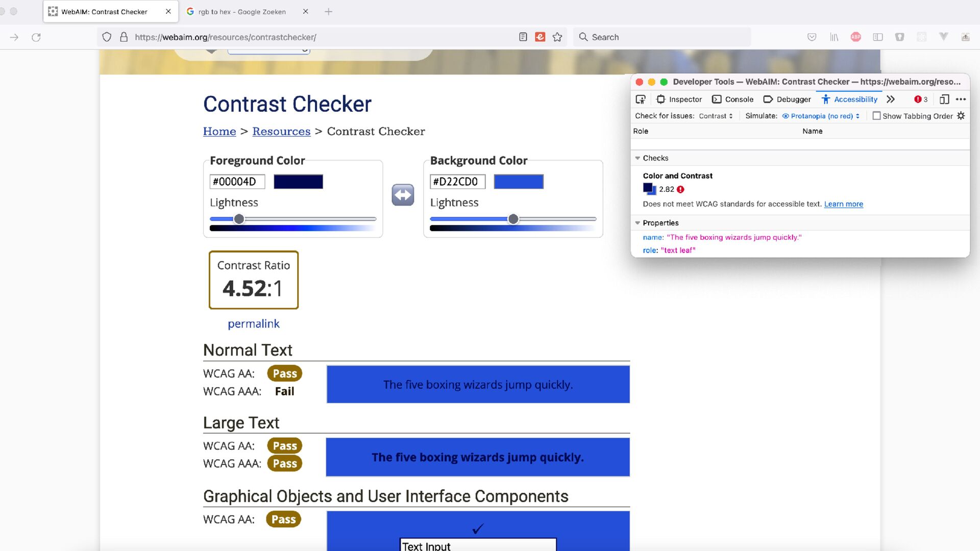Select the name property row in Properties
Screen dimensions: 980x551
[800, 237]
